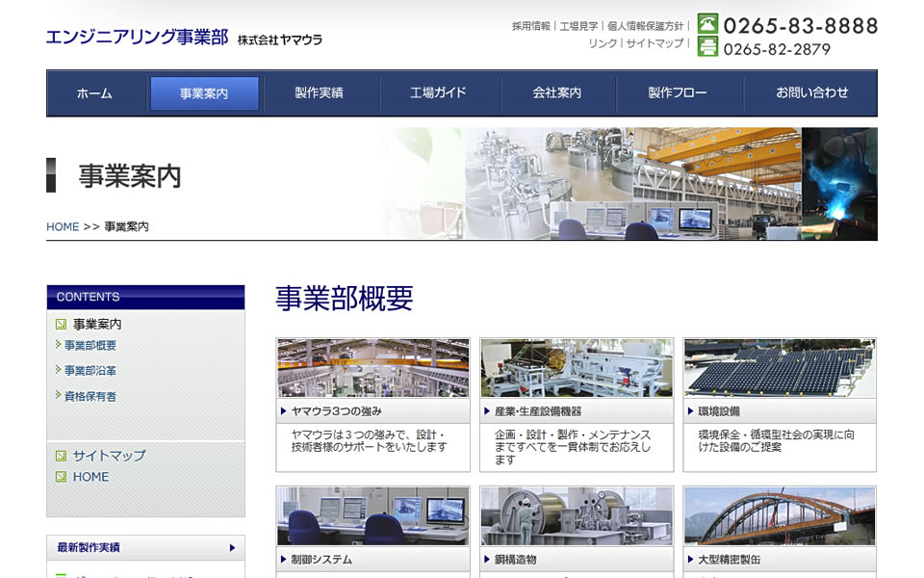The width and height of the screenshot is (924, 578).
Task: Click the green arrow icon next to 事業案内 in sidebar
Action: tap(61, 325)
